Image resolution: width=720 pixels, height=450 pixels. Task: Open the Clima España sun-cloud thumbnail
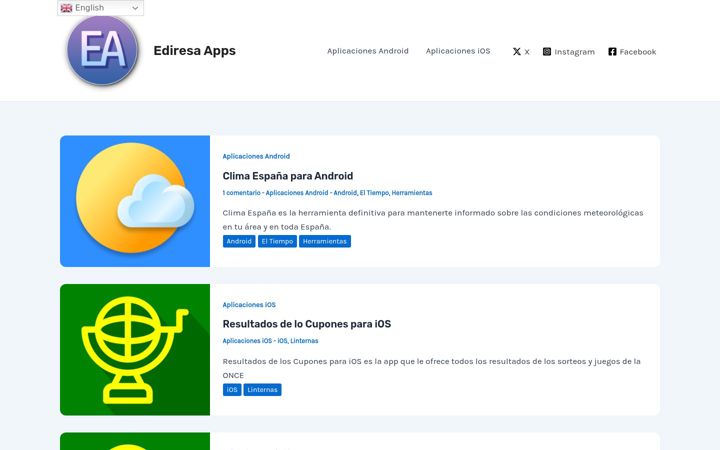(x=135, y=201)
